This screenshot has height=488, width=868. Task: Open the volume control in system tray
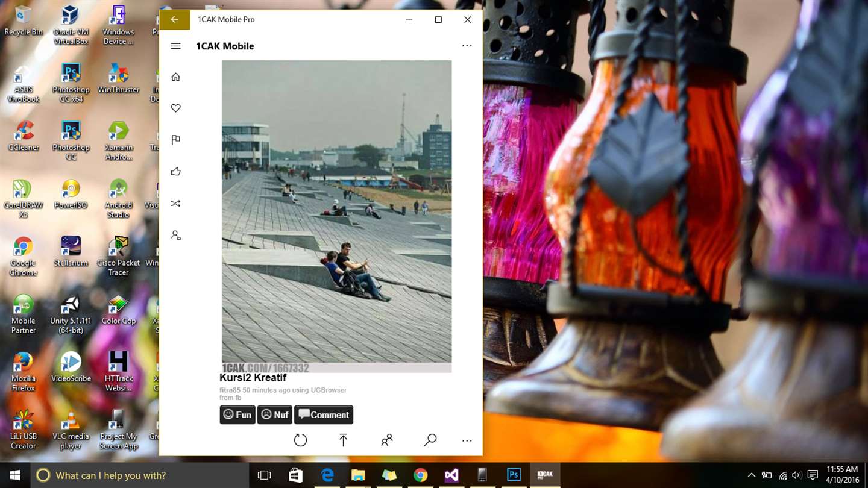tap(797, 475)
